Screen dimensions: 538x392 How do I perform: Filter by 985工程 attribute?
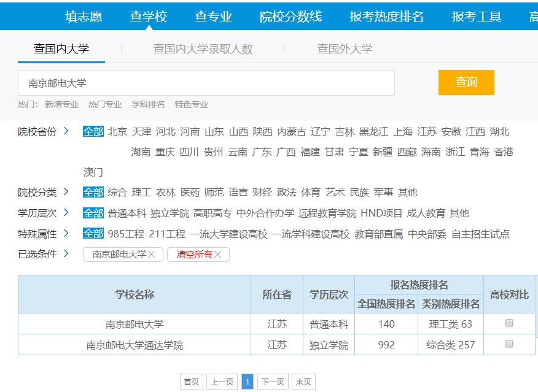tap(126, 234)
